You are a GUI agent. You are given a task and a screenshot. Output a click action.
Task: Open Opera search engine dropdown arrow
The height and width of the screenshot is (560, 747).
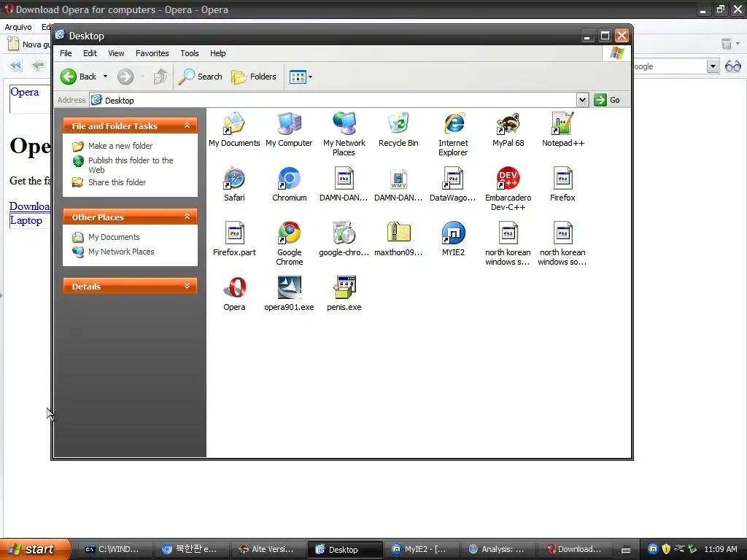pos(713,66)
